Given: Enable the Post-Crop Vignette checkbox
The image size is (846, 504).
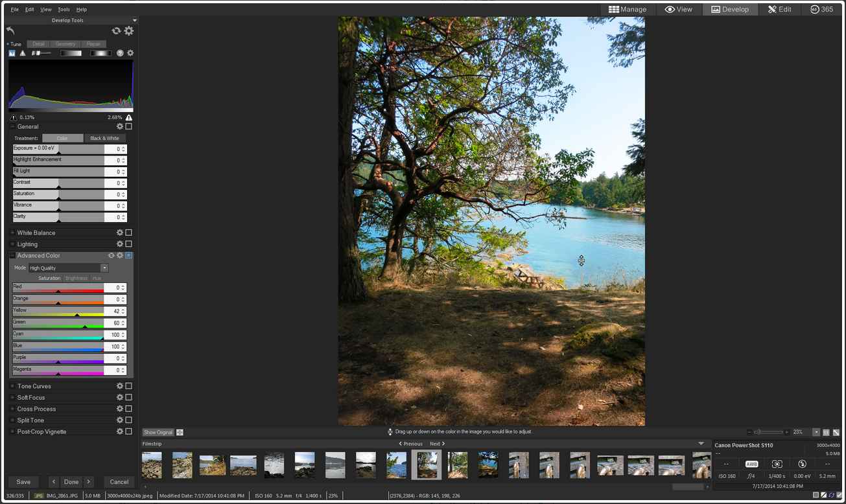Looking at the screenshot, I should pos(128,431).
